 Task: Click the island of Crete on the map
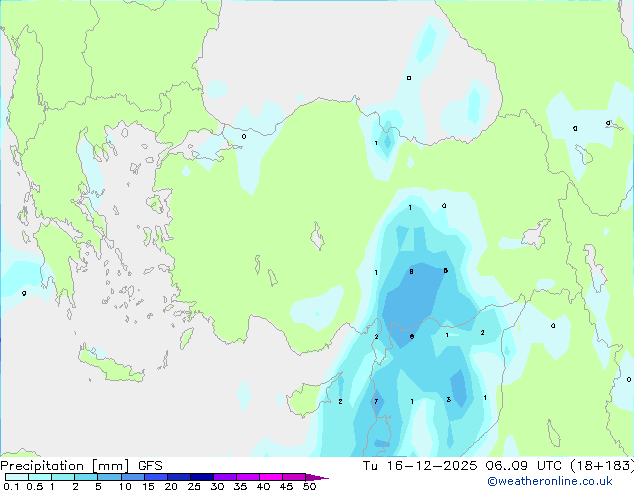(x=110, y=366)
